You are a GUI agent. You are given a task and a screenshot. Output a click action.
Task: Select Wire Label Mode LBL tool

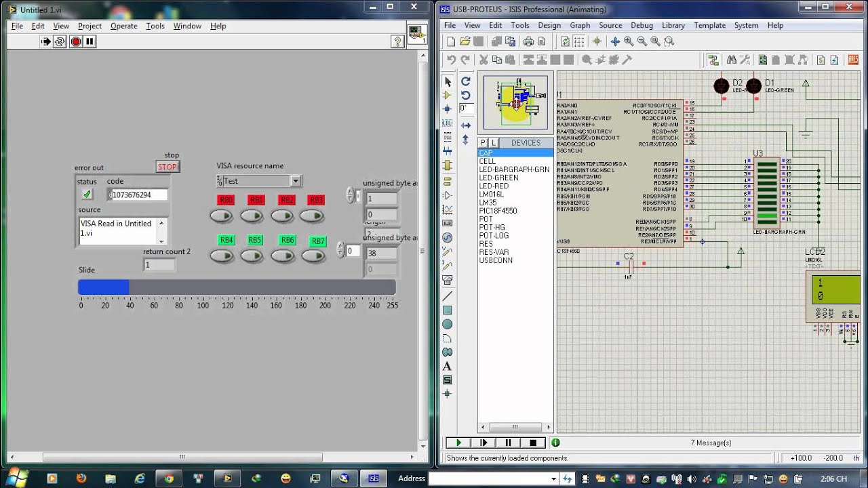(448, 123)
